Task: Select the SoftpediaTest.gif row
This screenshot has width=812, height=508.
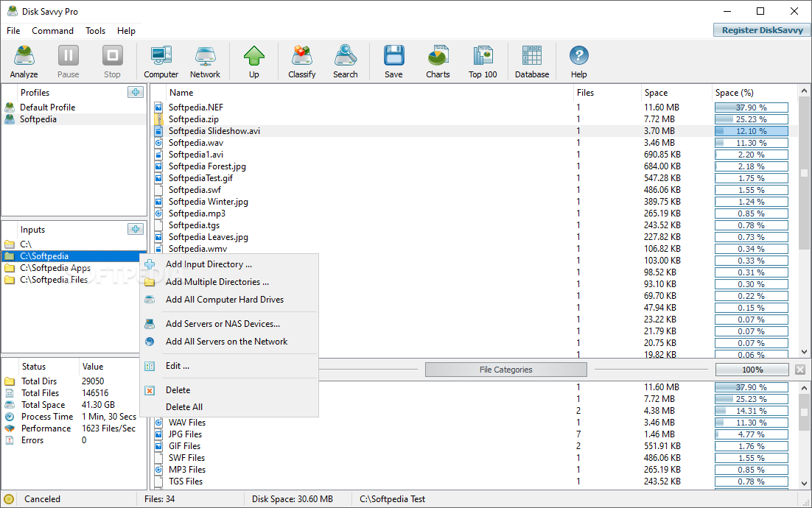Action: coord(475,178)
